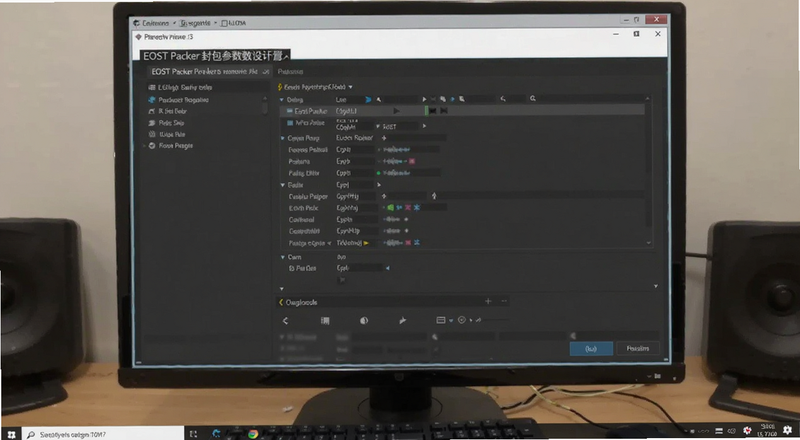Click the yellow back chevron in lower header

[x=281, y=303]
